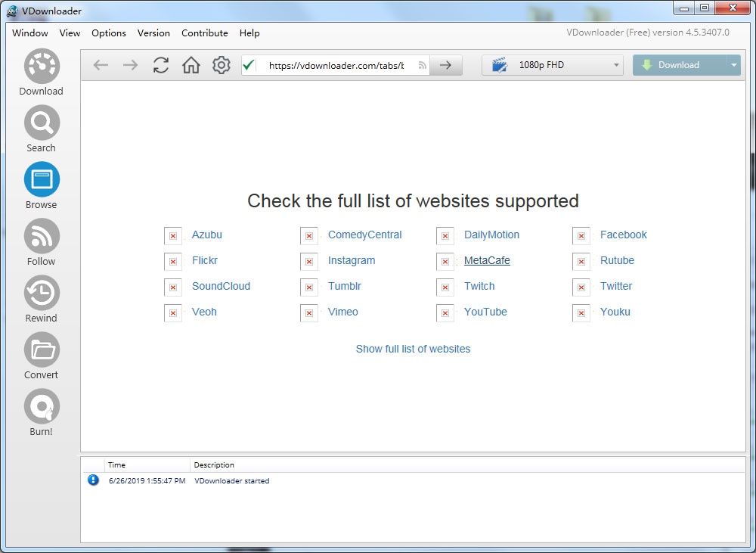Click the broken image icon beside Azubu
The height and width of the screenshot is (553, 756).
click(173, 236)
